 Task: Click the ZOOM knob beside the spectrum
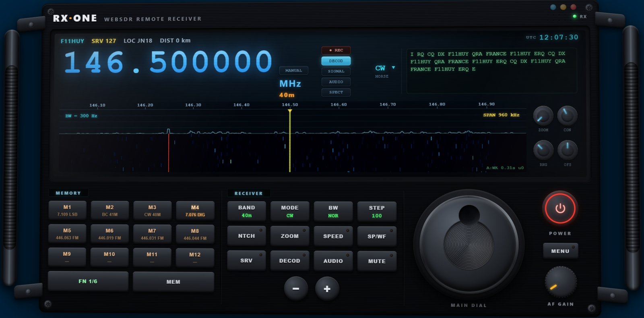(543, 116)
